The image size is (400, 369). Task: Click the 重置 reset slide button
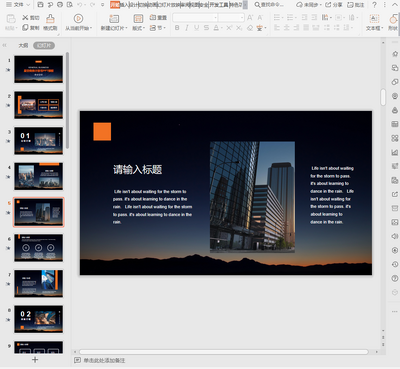[x=158, y=17]
